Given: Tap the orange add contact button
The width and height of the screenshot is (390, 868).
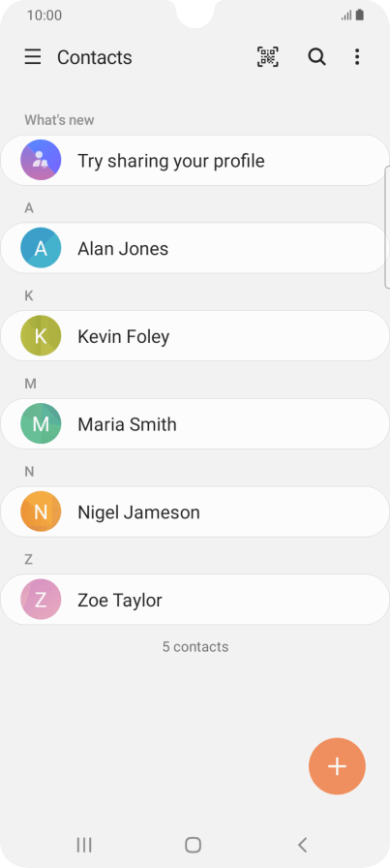Looking at the screenshot, I should [x=337, y=766].
